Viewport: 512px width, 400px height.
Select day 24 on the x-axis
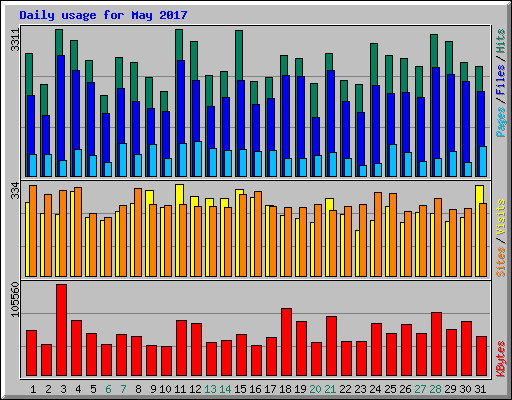[375, 389]
